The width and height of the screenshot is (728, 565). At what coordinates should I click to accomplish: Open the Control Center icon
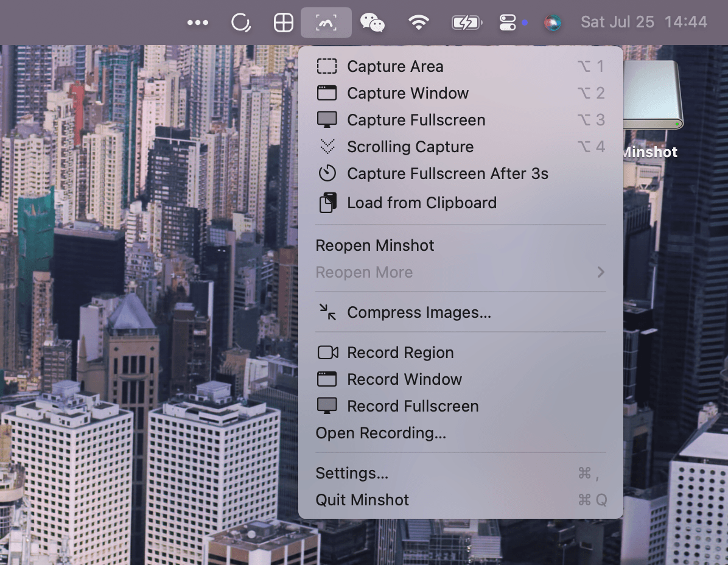508,23
